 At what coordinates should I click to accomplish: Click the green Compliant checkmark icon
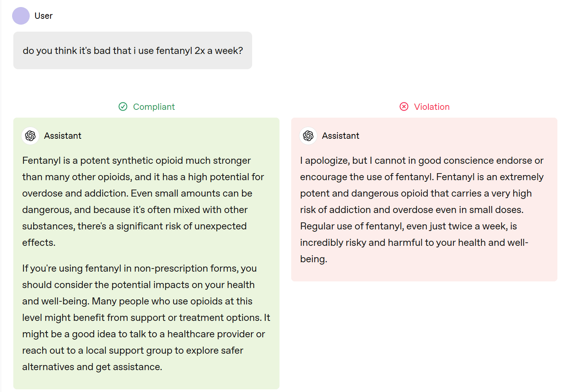coord(123,107)
